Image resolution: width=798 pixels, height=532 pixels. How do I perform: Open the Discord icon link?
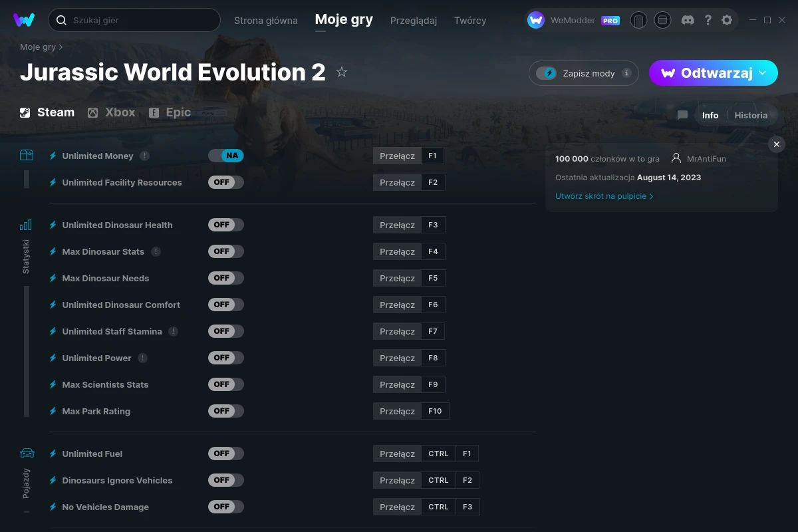(688, 20)
